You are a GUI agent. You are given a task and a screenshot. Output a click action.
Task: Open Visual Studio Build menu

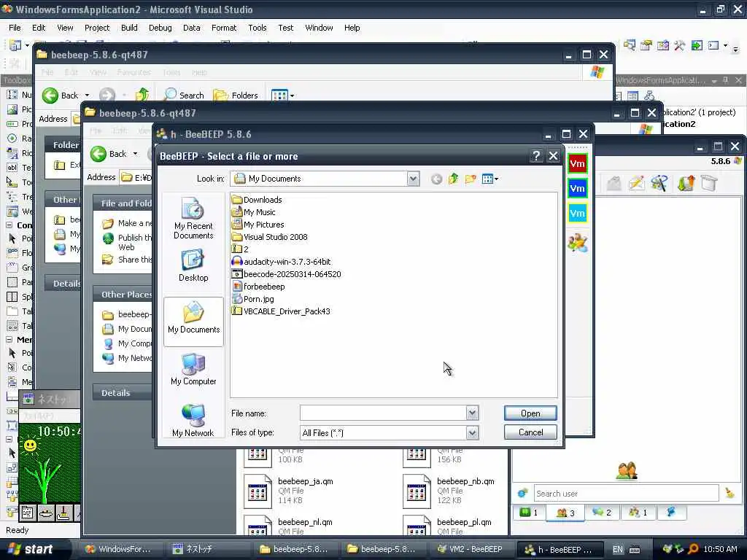[129, 28]
